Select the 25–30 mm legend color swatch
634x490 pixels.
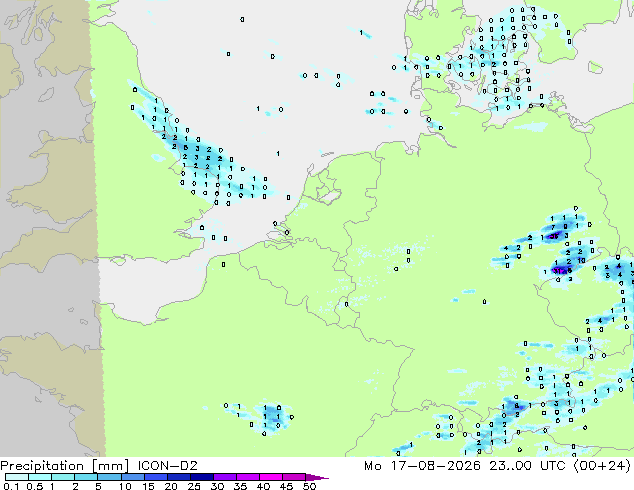[x=201, y=477]
